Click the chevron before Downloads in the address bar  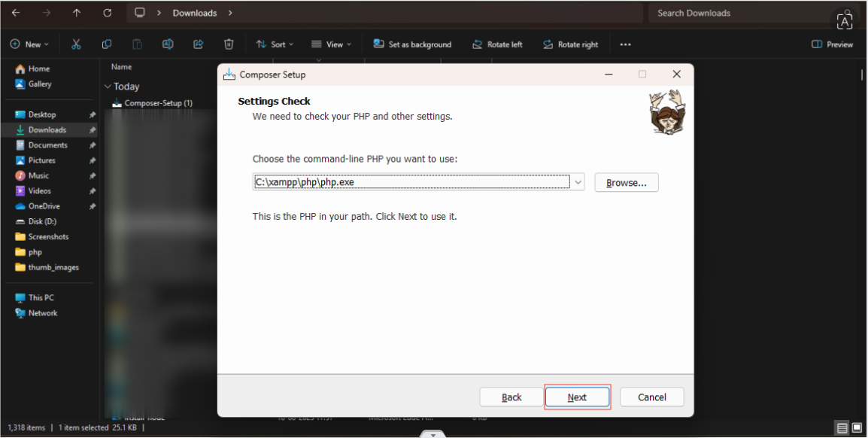(x=159, y=13)
